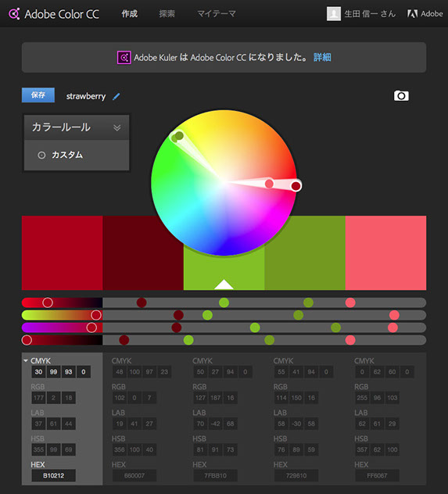Screen dimensions: 448x494
Task: Click the HEX field 7FBB10
Action: 216,475
